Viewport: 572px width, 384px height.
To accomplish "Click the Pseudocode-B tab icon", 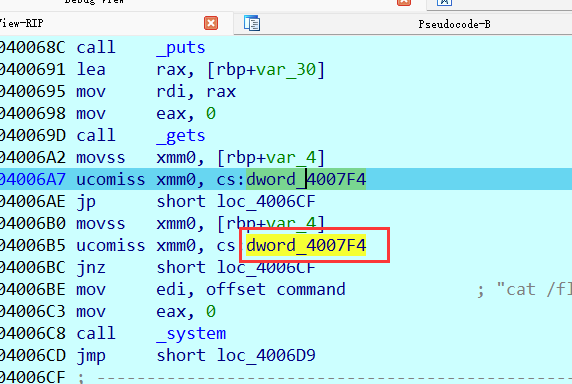I will coord(252,23).
